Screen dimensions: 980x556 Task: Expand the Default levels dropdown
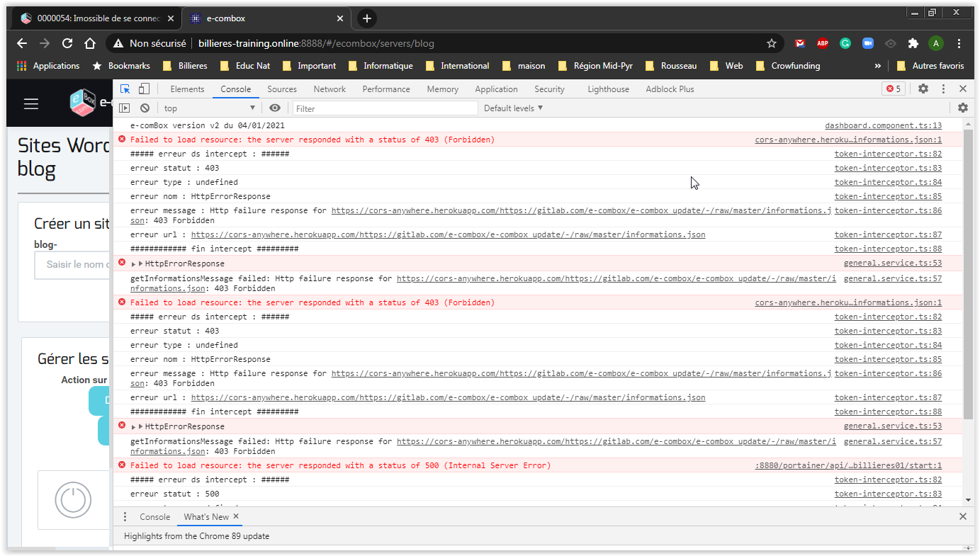[x=513, y=108]
